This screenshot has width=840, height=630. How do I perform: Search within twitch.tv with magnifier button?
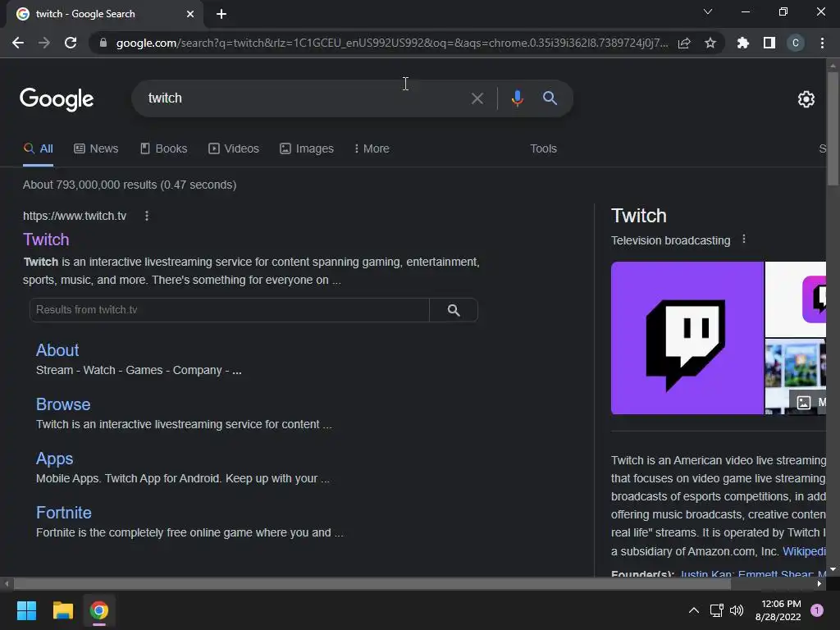[x=454, y=310]
